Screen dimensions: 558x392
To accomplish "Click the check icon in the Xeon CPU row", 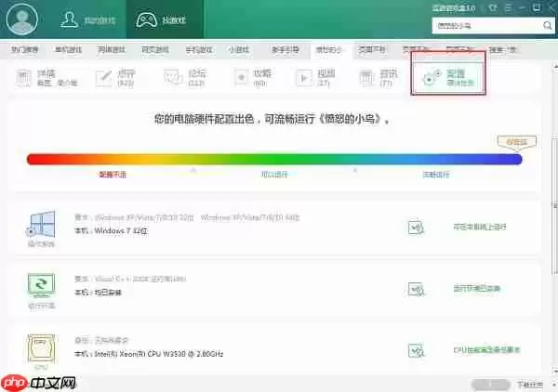I will point(416,351).
